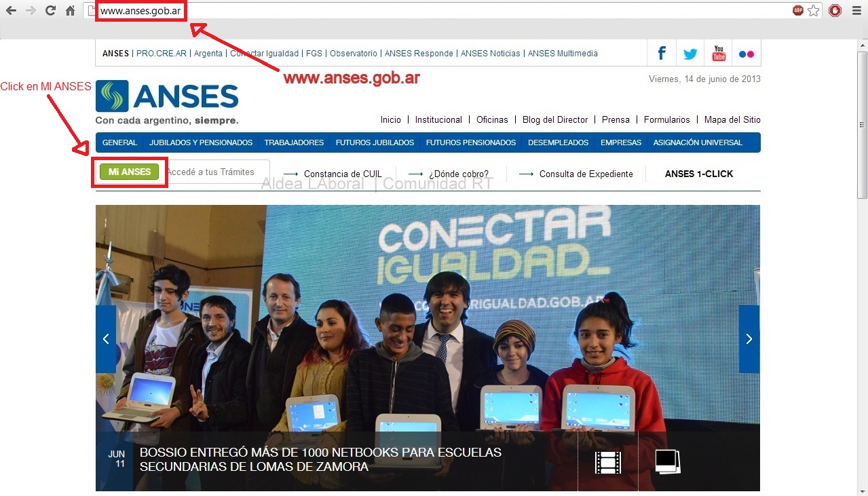Open the Institucional link
Viewport: 868px width, 496px height.
(438, 119)
